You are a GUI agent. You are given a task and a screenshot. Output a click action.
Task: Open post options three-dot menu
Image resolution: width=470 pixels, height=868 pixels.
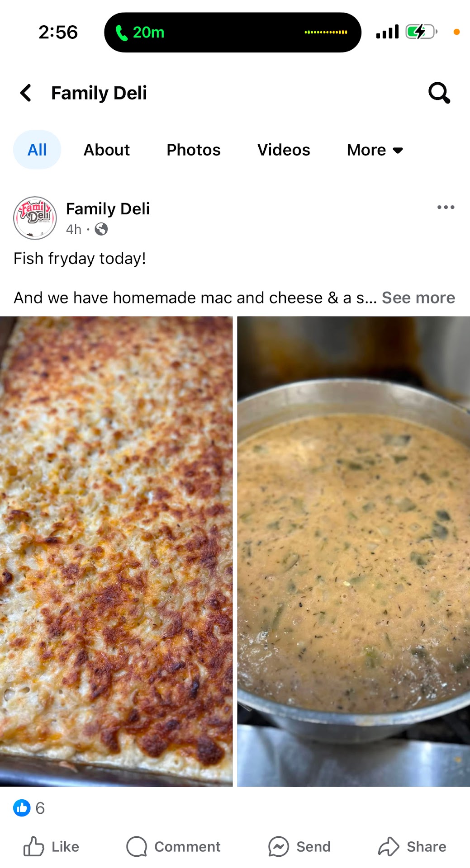446,207
